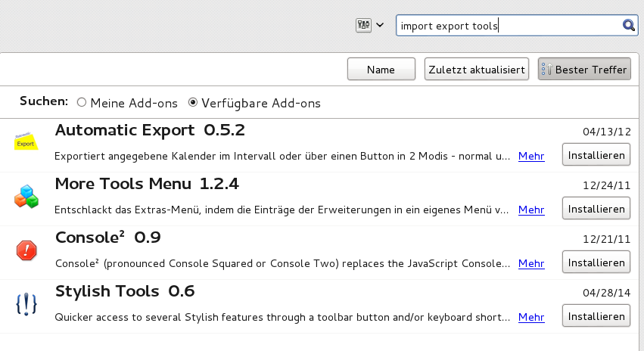The height and width of the screenshot is (351, 644).
Task: Install the Stylish Tools add-on
Action: coord(596,316)
